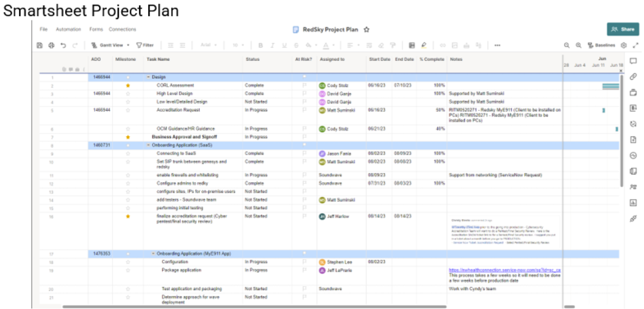The image size is (644, 309).
Task: Open the work insights chart icon
Action: tap(633, 203)
